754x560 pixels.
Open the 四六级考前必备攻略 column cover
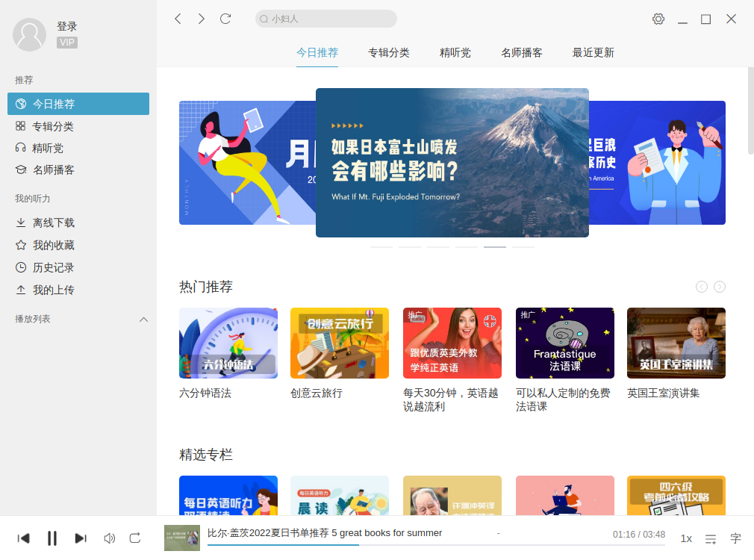coord(676,496)
